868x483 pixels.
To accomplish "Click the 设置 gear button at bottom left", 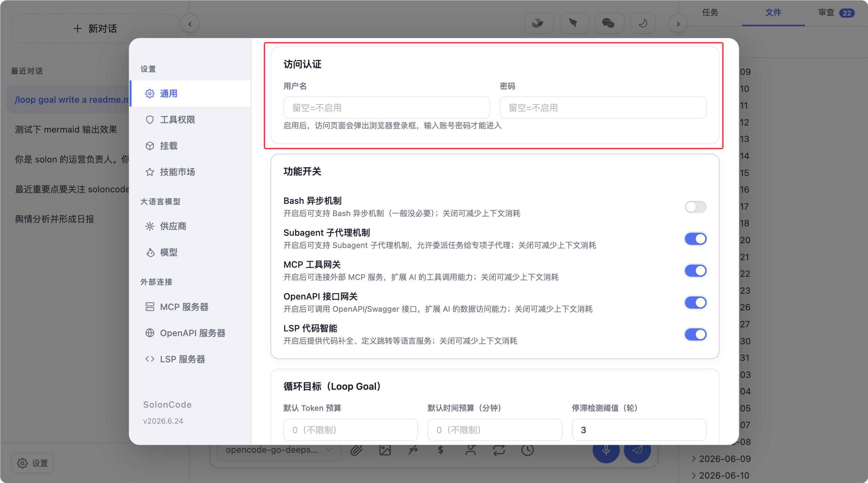I will point(33,463).
